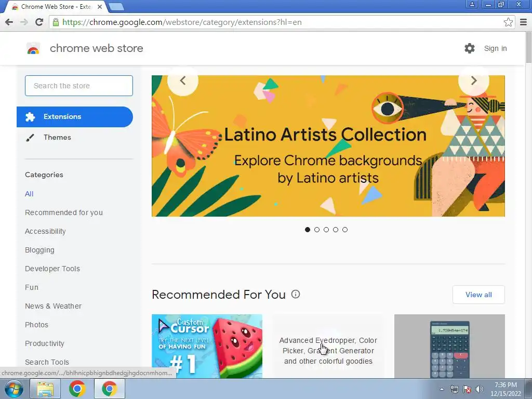Select the Extensions sidebar item
Image resolution: width=532 pixels, height=399 pixels.
click(x=75, y=117)
